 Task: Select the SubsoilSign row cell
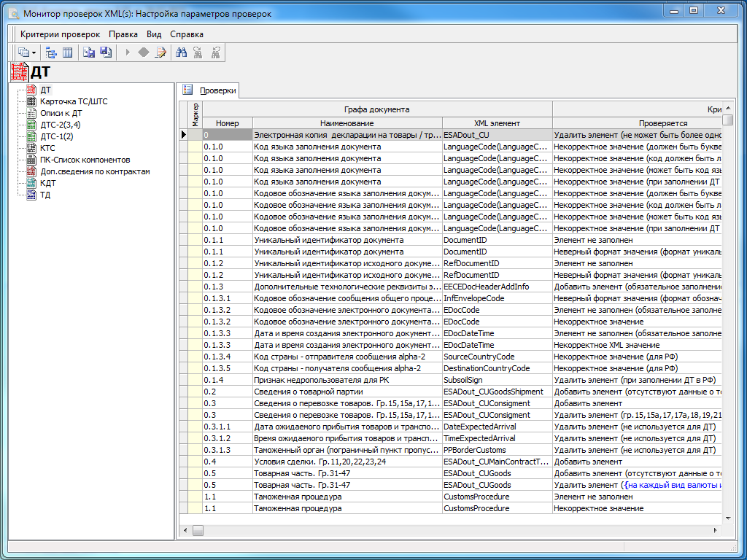point(497,380)
